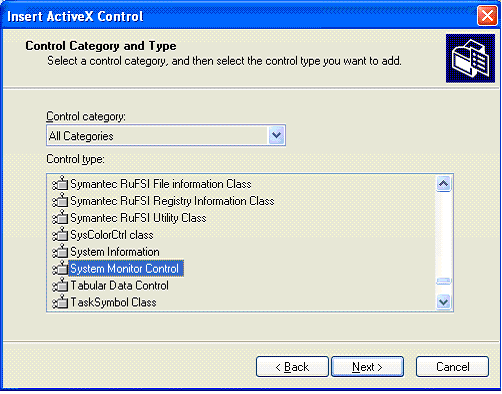Click the All Categories combo box field
The image size is (502, 394).
click(166, 135)
